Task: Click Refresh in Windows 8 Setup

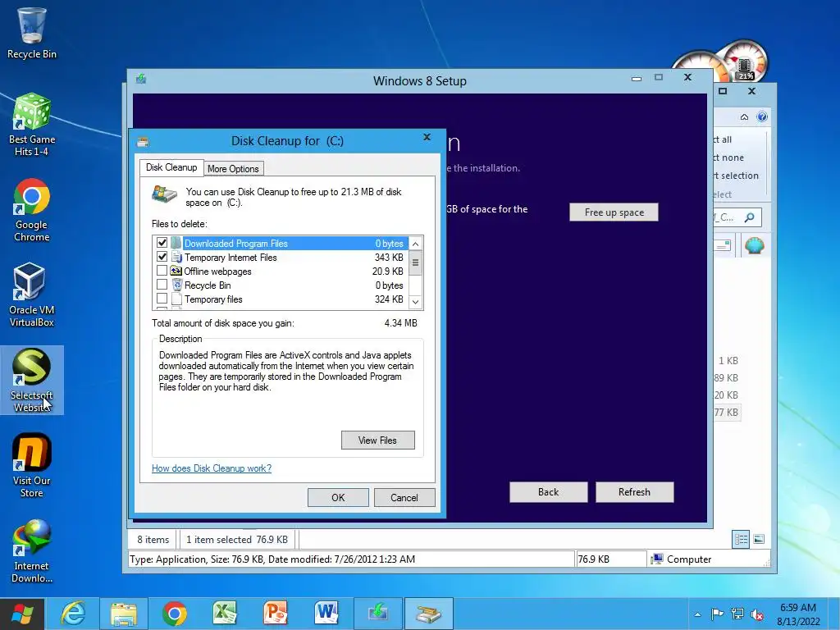Action: coord(634,492)
